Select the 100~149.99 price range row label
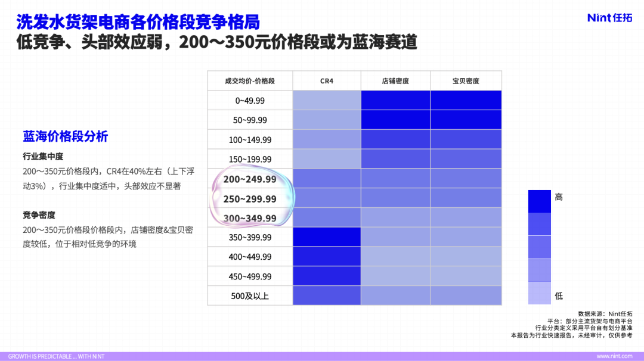644x361 pixels. coord(250,140)
